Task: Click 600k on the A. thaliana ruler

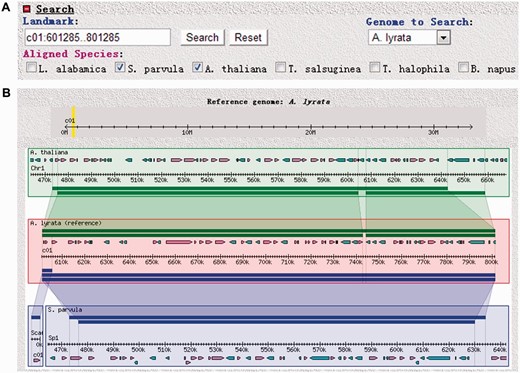Action: [347, 180]
